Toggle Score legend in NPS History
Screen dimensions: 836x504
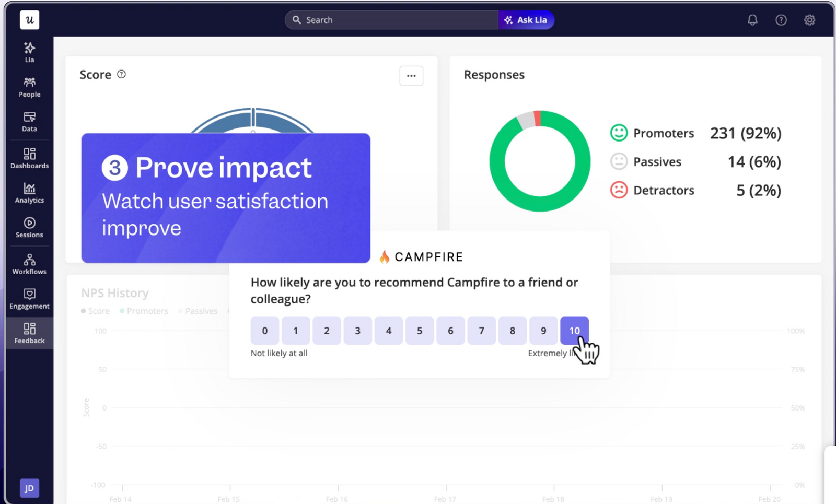point(95,311)
